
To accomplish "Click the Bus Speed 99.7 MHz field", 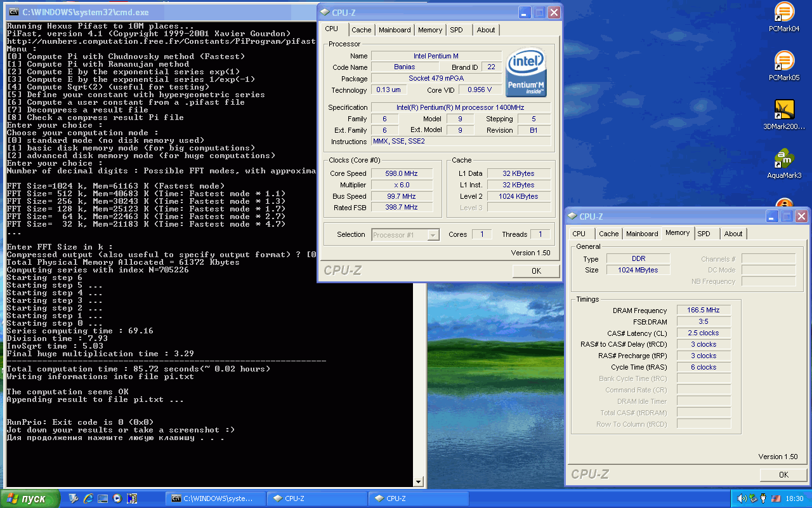I will click(x=402, y=196).
